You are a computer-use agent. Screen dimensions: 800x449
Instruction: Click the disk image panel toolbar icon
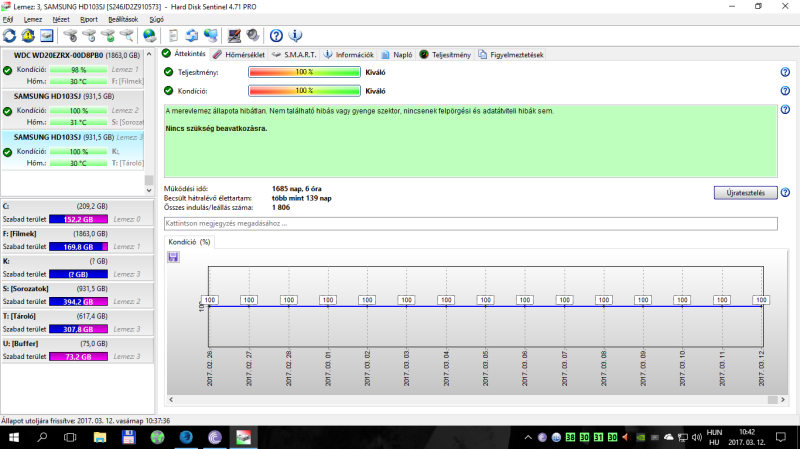point(46,36)
